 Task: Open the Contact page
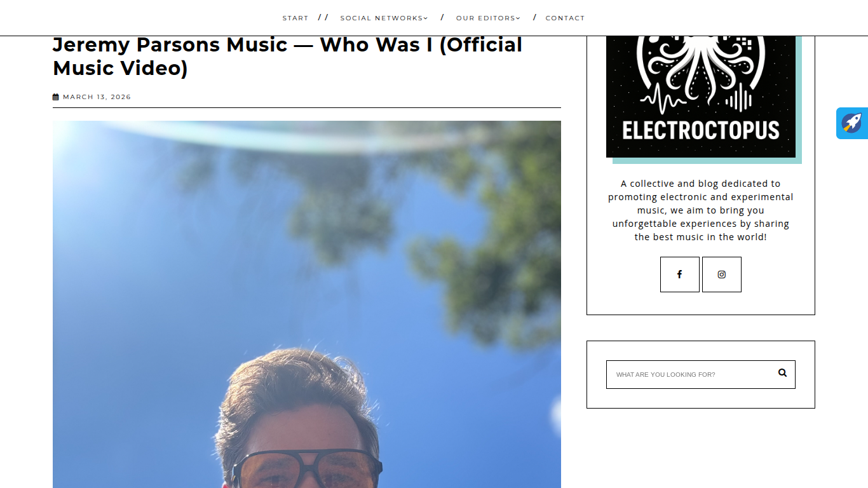click(x=565, y=18)
